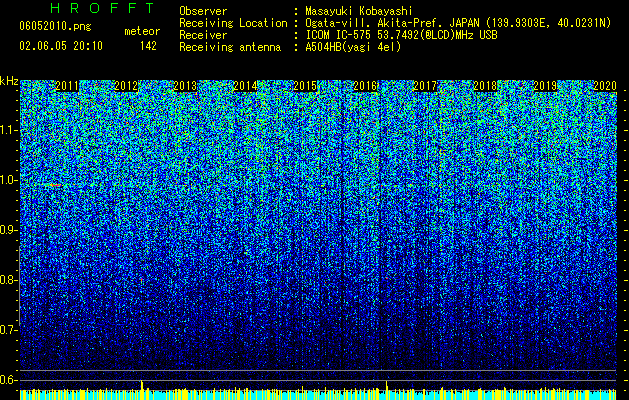Click the Receiving Location label
This screenshot has height=400, width=629.
tap(233, 23)
